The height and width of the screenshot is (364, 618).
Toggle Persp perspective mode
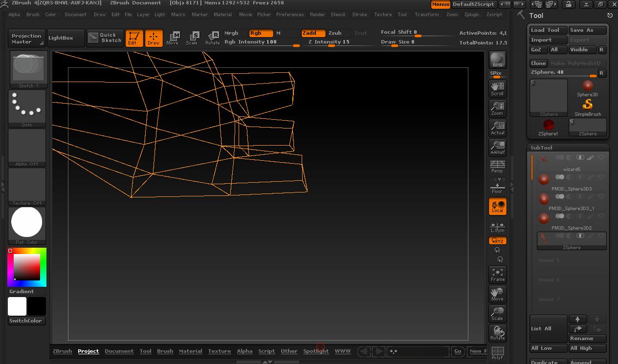click(497, 167)
